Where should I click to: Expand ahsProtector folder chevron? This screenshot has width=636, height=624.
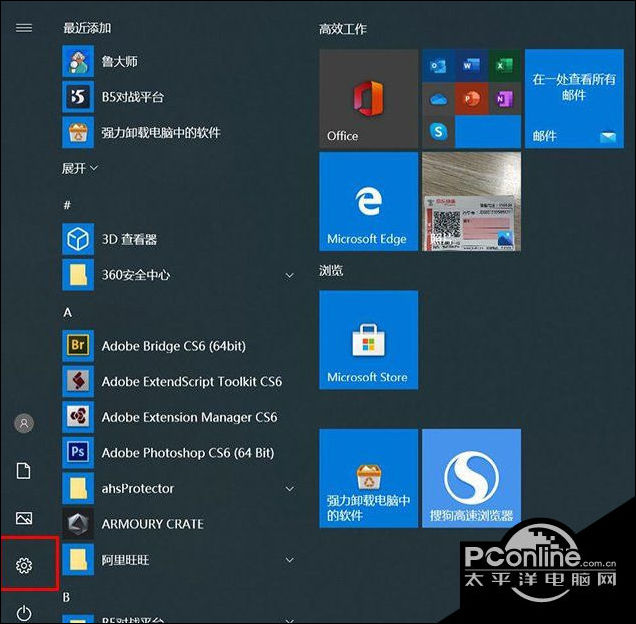tap(289, 489)
